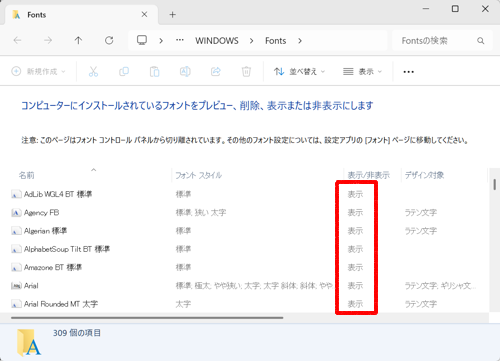Expand the chevron after Fonts breadcrumb
Screen dimensions: 500x361
click(300, 41)
